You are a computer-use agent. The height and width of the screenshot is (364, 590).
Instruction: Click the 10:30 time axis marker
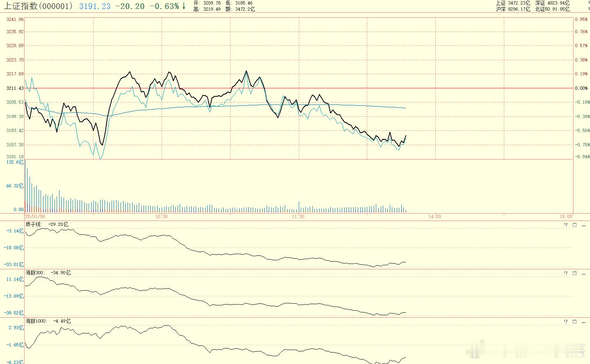[161, 216]
